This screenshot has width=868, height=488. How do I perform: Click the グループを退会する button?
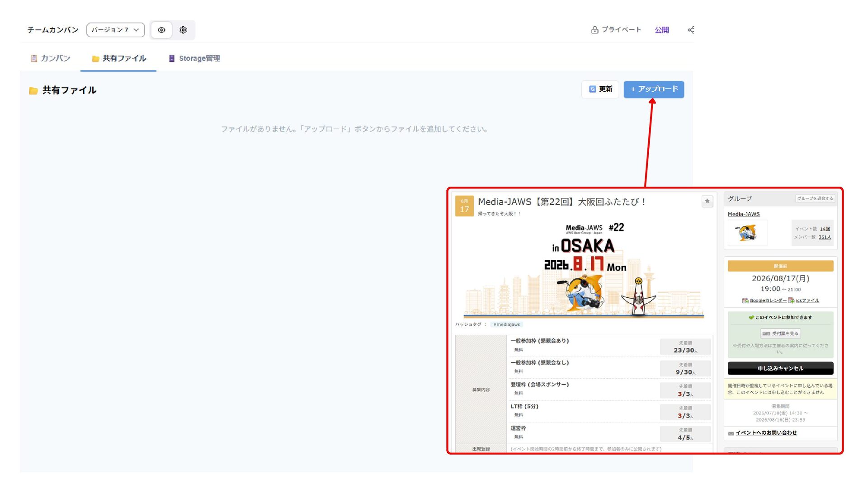pyautogui.click(x=815, y=198)
